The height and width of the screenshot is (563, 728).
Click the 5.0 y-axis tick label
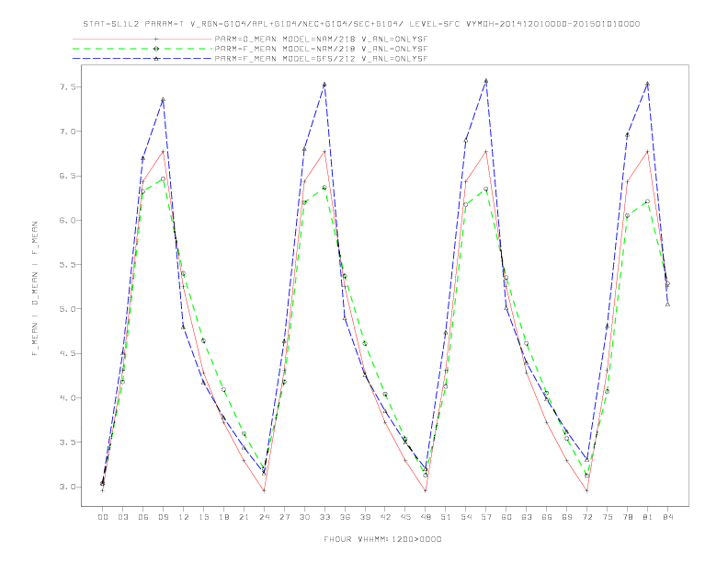(x=67, y=309)
